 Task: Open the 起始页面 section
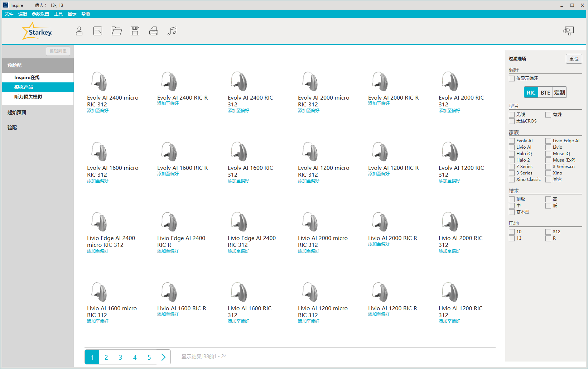point(38,112)
